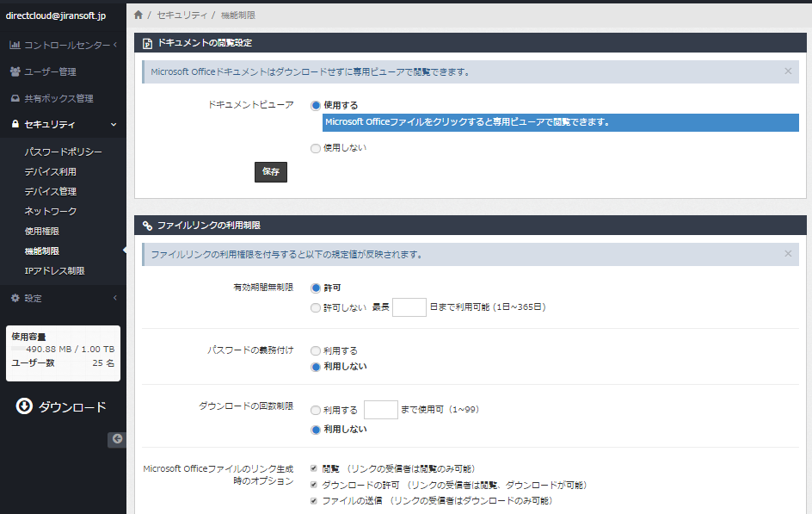Open パスワードポリシー submenu item

tap(63, 152)
